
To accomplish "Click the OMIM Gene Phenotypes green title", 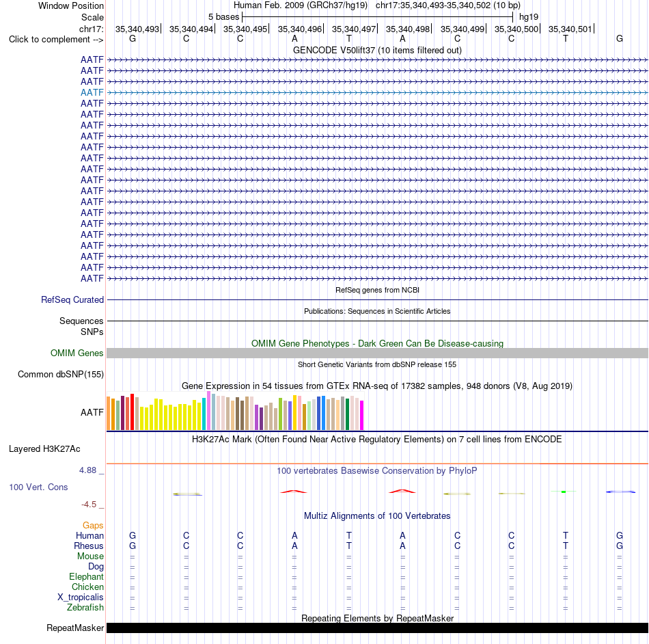I will [377, 343].
